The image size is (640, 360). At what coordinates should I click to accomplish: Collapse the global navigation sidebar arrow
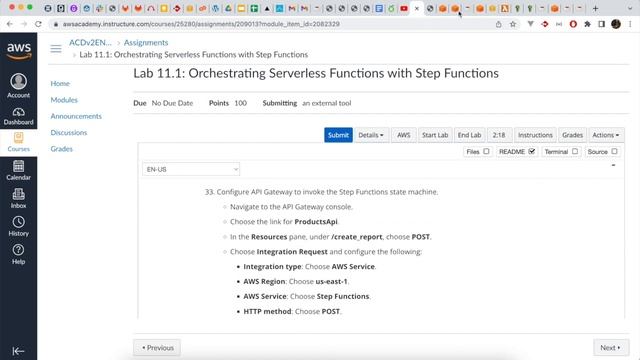click(x=18, y=351)
